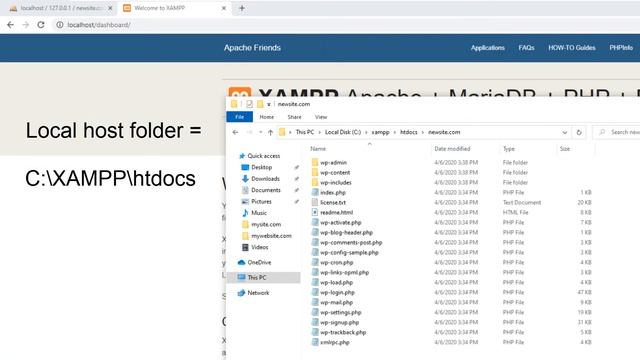
Task: Open the quick access toolbar customize dropdown
Action: [269, 104]
